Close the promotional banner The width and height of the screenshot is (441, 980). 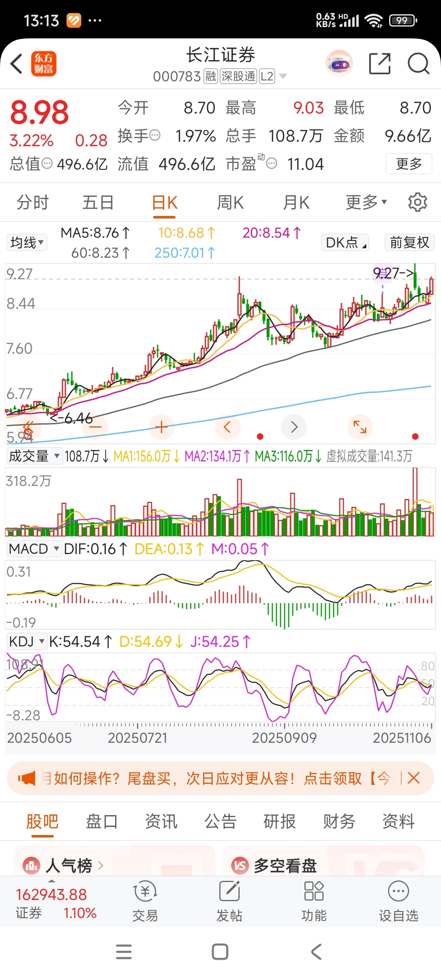tap(414, 778)
